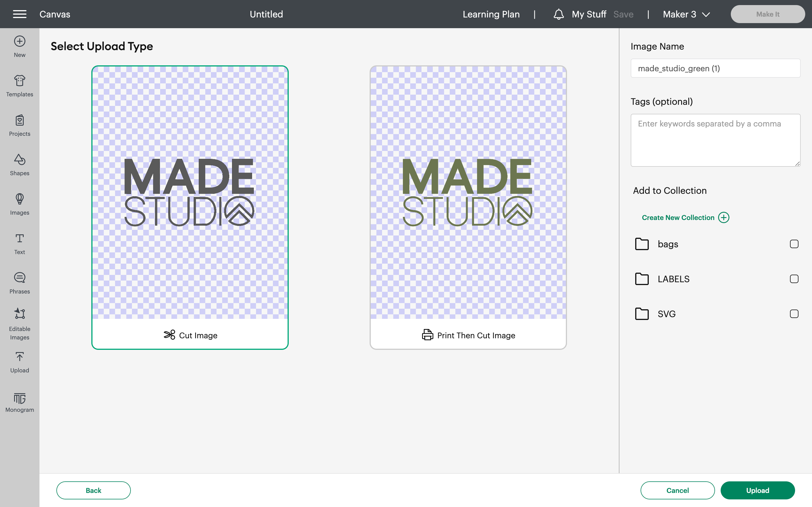The image size is (812, 507).
Task: Click the New project icon
Action: coord(19,41)
